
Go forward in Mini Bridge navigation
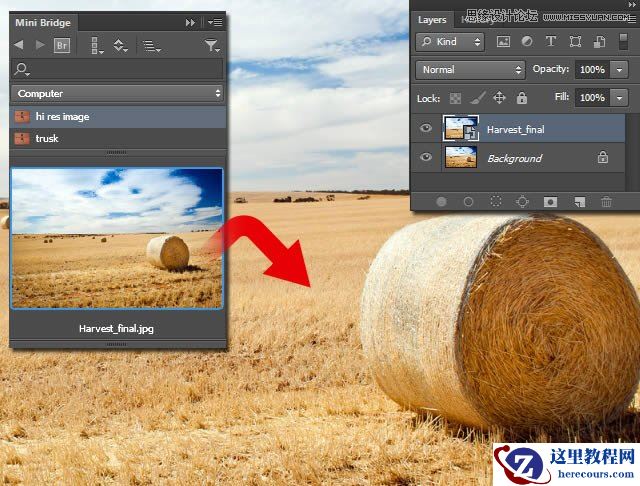pyautogui.click(x=40, y=44)
